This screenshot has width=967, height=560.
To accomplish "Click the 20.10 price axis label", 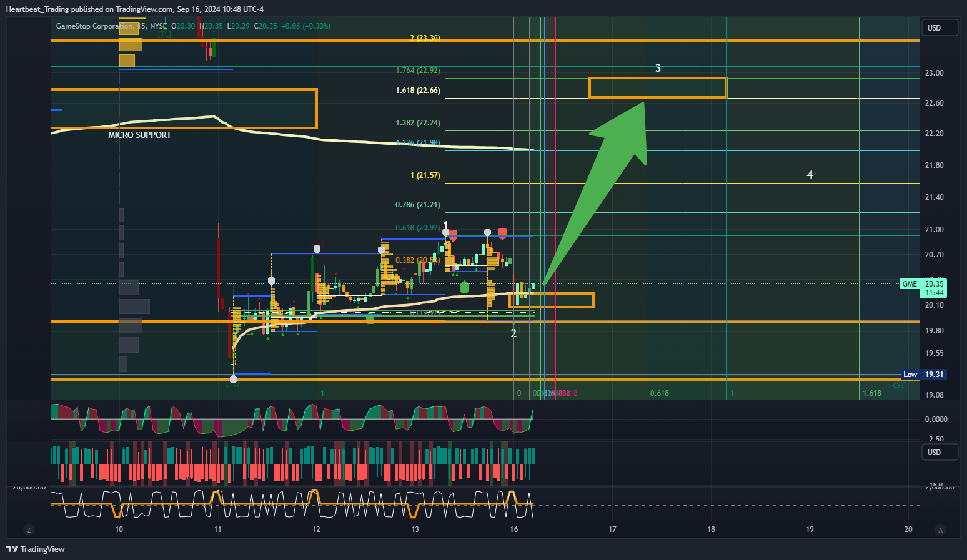I will coord(934,305).
